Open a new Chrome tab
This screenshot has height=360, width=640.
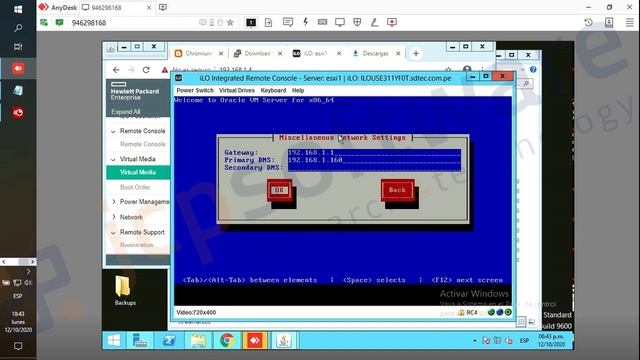pos(416,53)
